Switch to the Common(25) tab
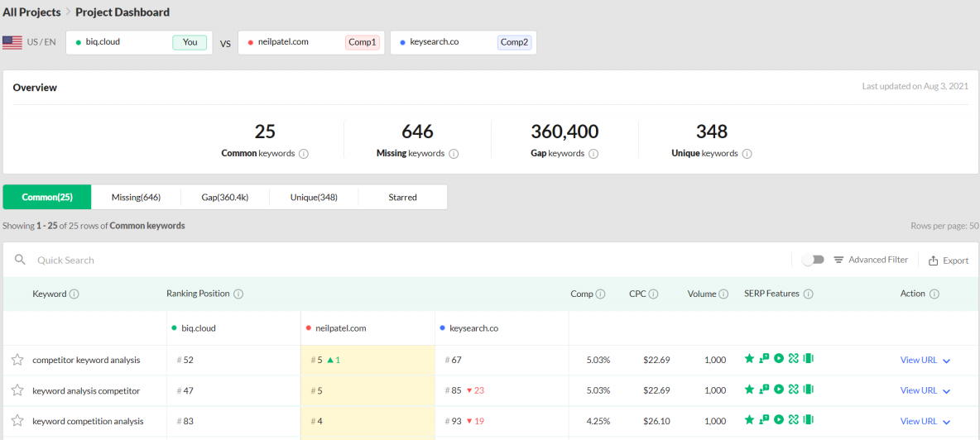The width and height of the screenshot is (980, 440). coord(47,197)
